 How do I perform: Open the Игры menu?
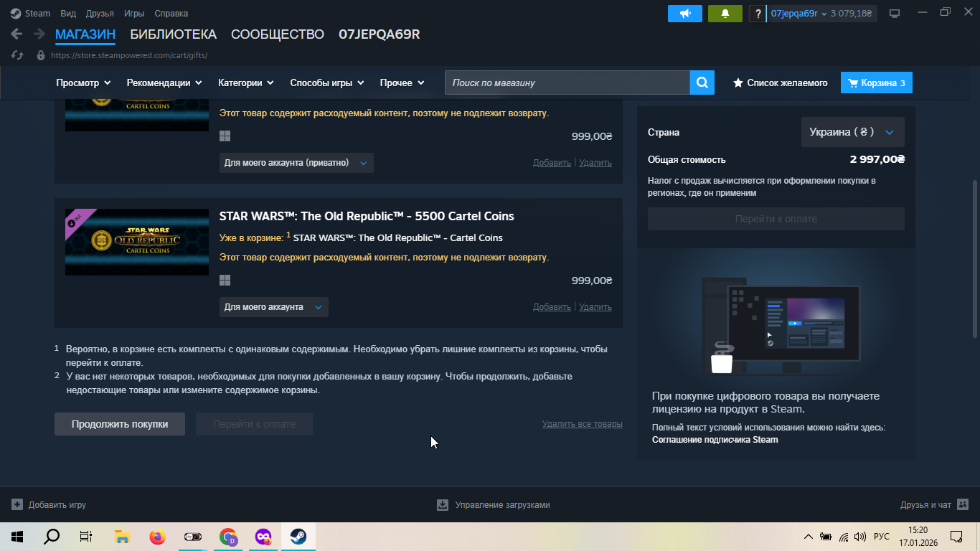[x=134, y=14]
